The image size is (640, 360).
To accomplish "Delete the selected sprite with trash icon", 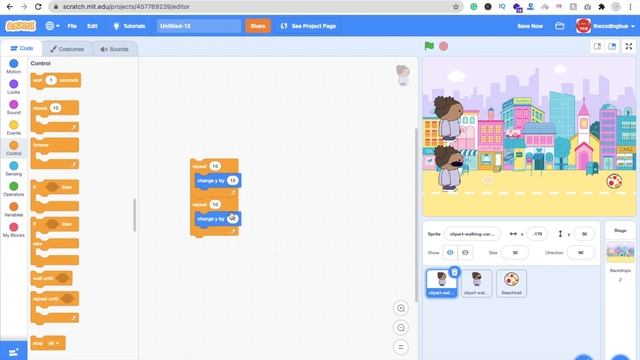I will [x=455, y=272].
